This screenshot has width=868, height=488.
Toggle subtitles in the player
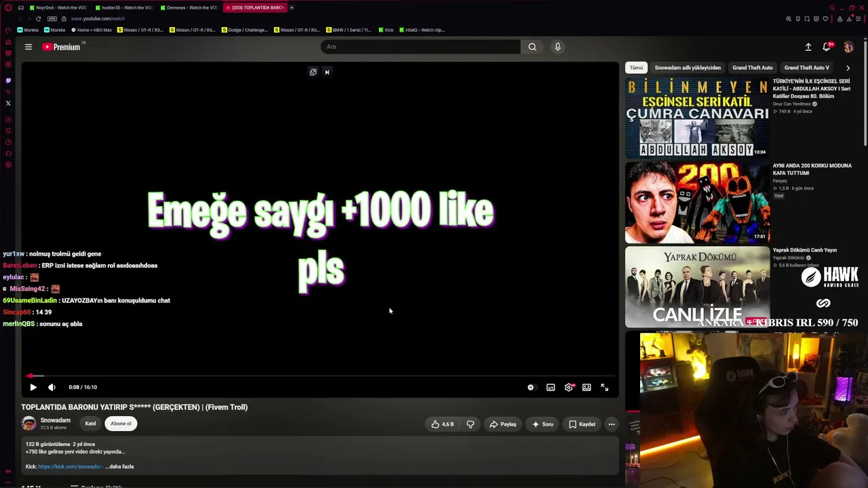click(551, 387)
